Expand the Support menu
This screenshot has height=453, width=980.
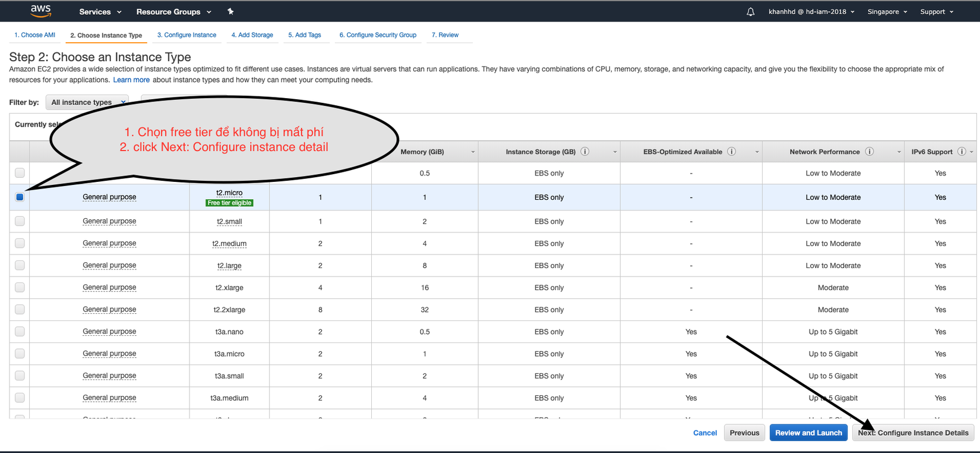pyautogui.click(x=937, y=12)
